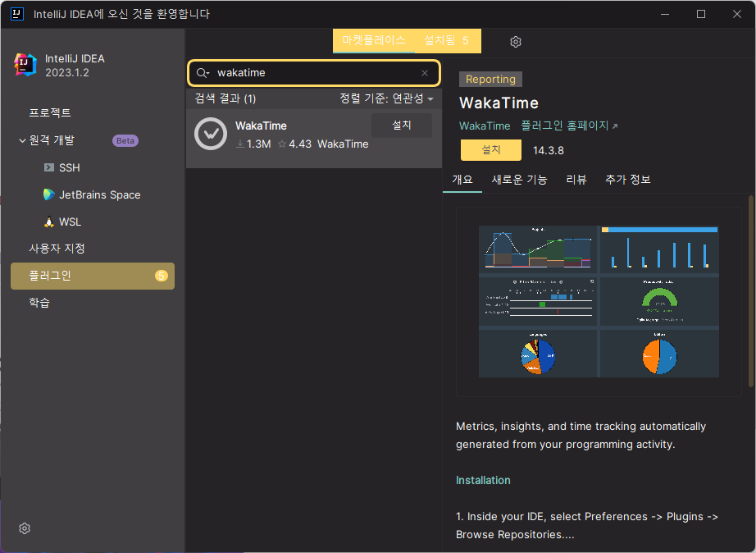Screen dimensions: 756x553
Task: Click the WSL penguin icon
Action: coord(48,222)
